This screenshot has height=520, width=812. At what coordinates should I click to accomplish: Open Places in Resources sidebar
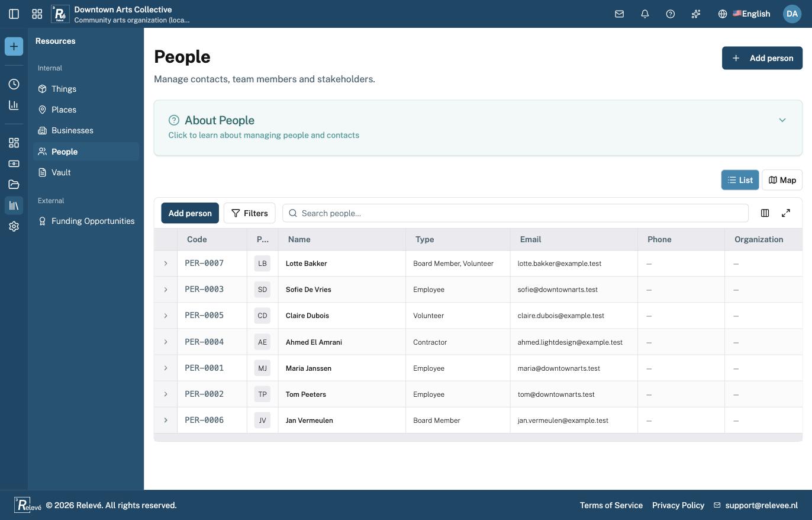point(86,110)
